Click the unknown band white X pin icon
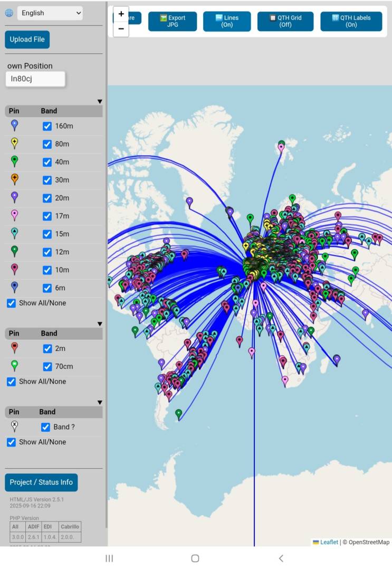This screenshot has width=392, height=570. click(x=15, y=426)
